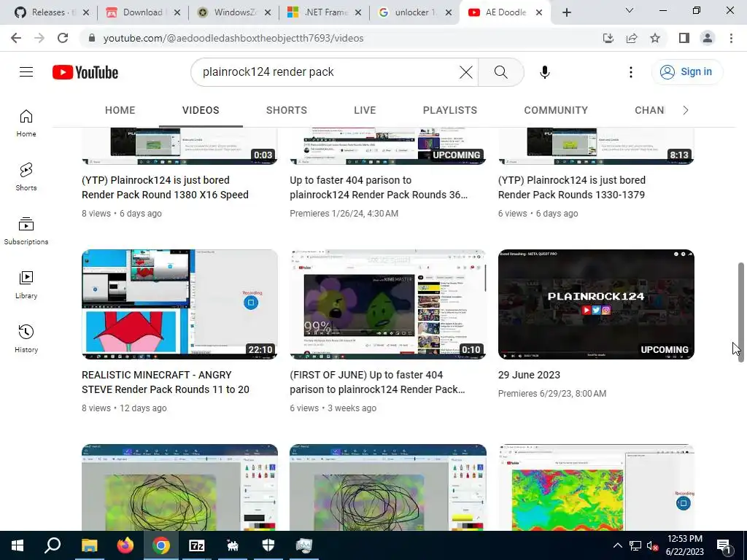Click the page vertical scrollbar
747x560 pixels.
click(x=741, y=312)
